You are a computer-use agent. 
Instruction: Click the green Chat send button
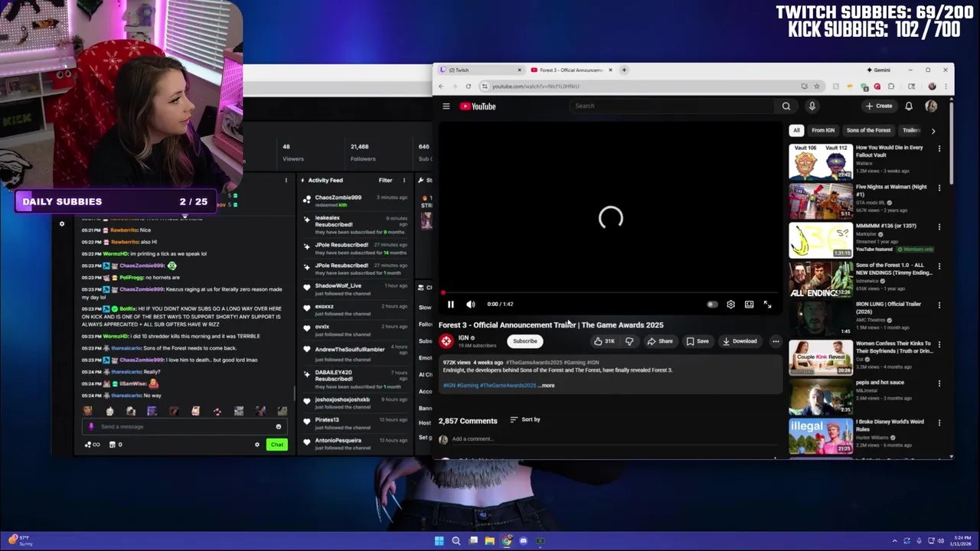pyautogui.click(x=277, y=445)
